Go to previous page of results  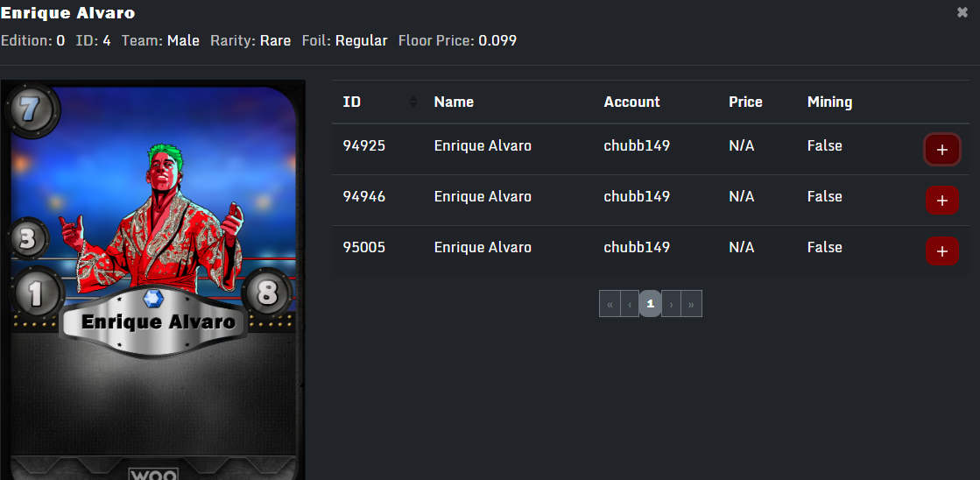(x=630, y=304)
